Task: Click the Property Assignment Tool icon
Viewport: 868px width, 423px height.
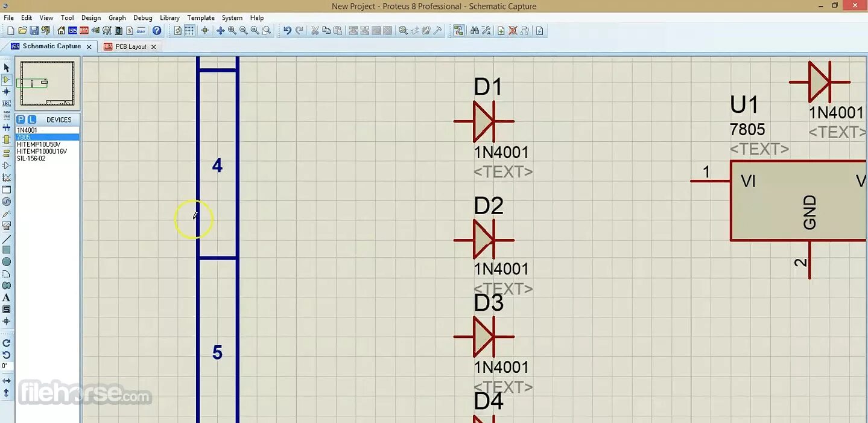Action: [x=486, y=31]
